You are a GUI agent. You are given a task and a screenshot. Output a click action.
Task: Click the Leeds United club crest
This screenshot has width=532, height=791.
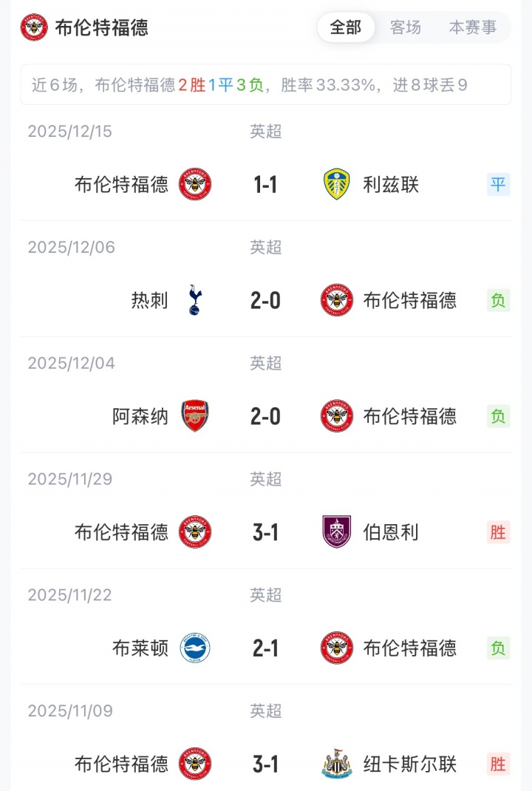point(337,184)
